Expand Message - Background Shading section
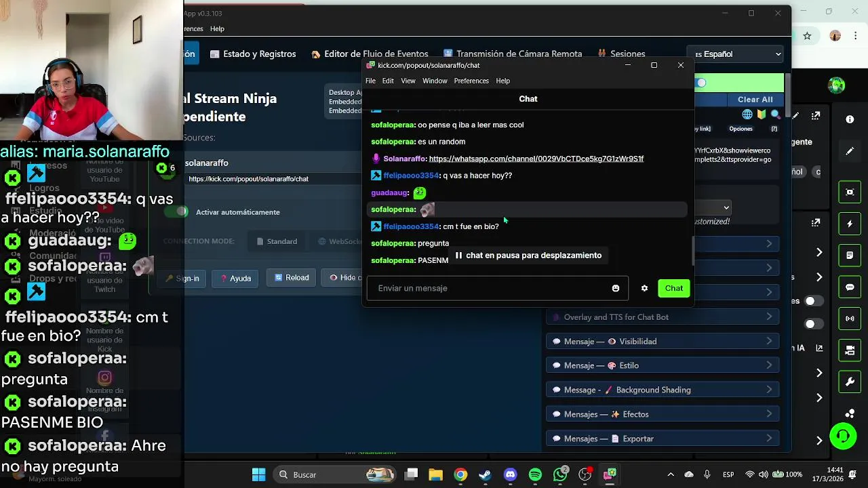The height and width of the screenshot is (488, 868). (663, 390)
